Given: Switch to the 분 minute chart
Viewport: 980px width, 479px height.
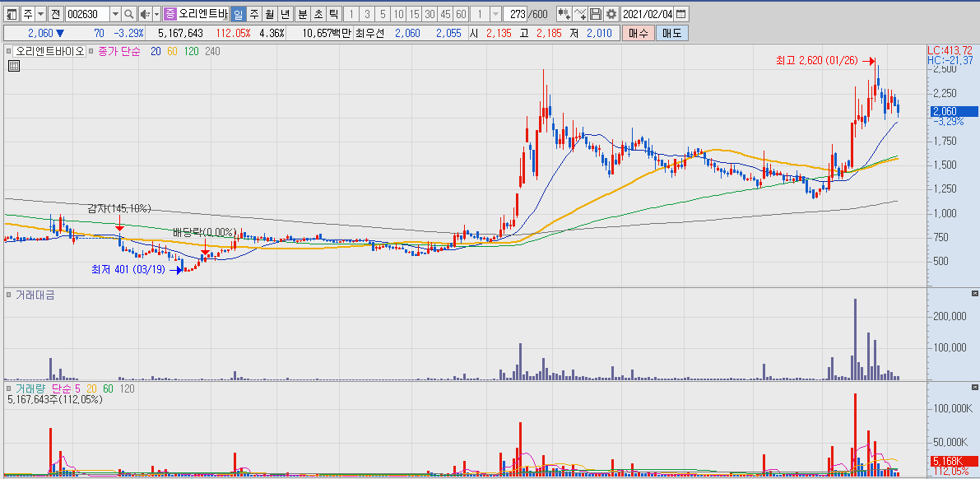Looking at the screenshot, I should tap(303, 14).
